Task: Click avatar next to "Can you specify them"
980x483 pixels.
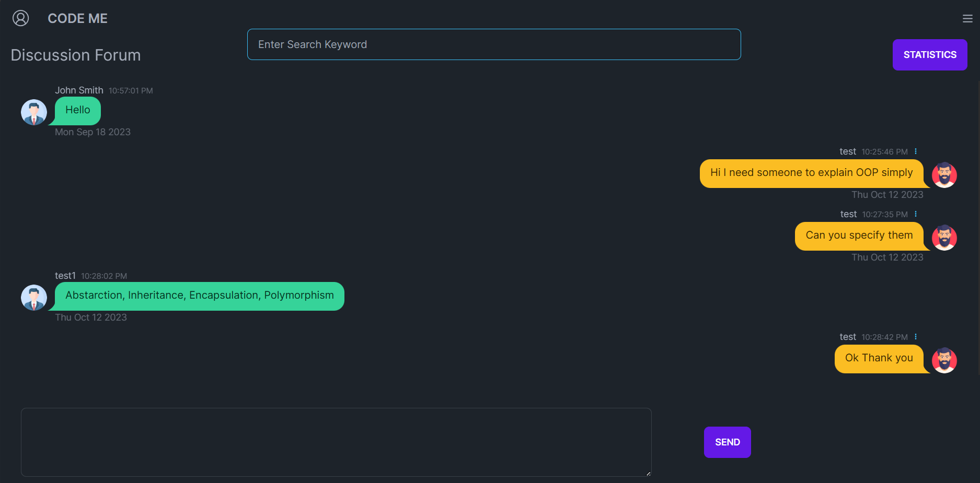Action: 944,238
